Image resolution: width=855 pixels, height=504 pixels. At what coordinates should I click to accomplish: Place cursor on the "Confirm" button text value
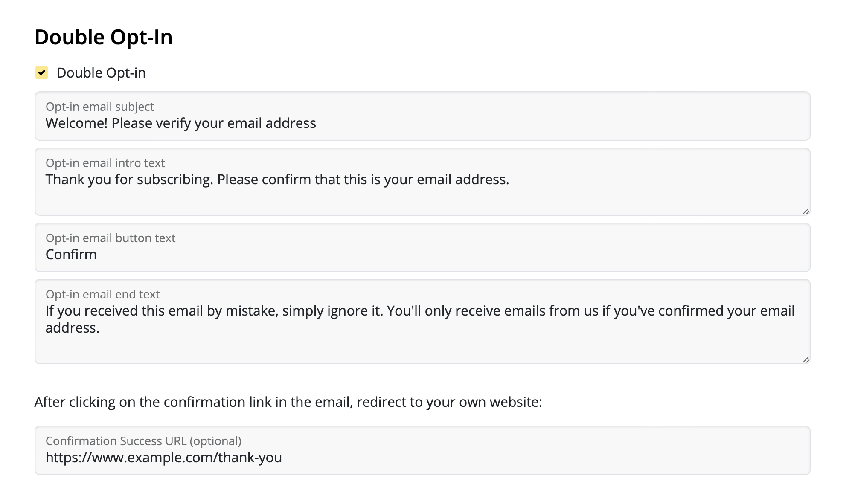[71, 255]
